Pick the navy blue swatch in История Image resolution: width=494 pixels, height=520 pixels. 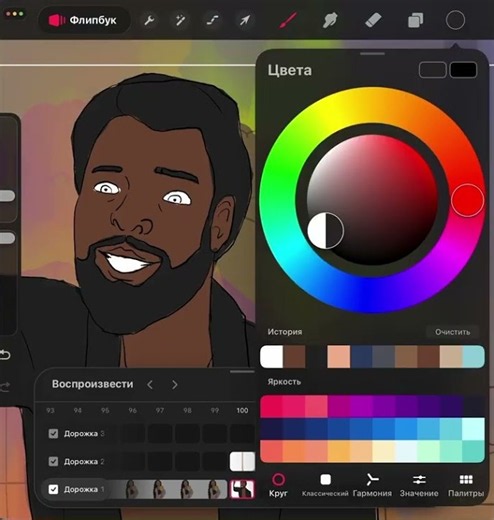361,357
